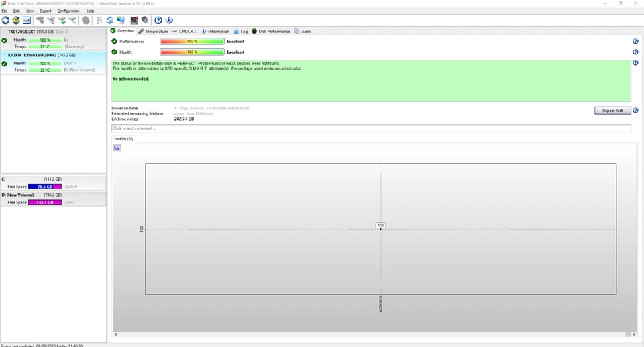Click the C: free space 28.5 GB bar

click(x=45, y=187)
